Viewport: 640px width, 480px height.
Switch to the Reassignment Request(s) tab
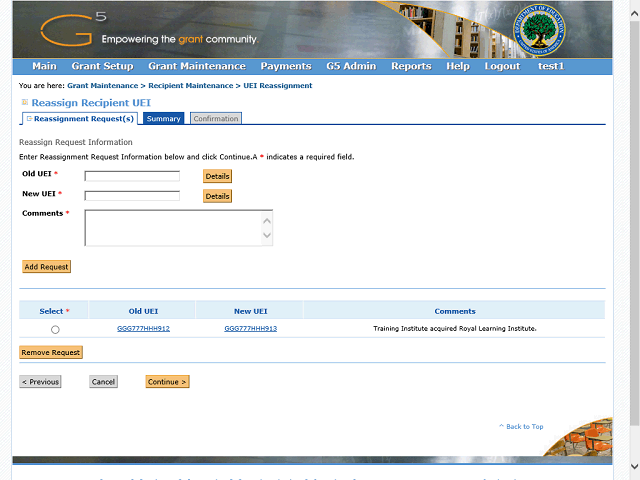(80, 118)
